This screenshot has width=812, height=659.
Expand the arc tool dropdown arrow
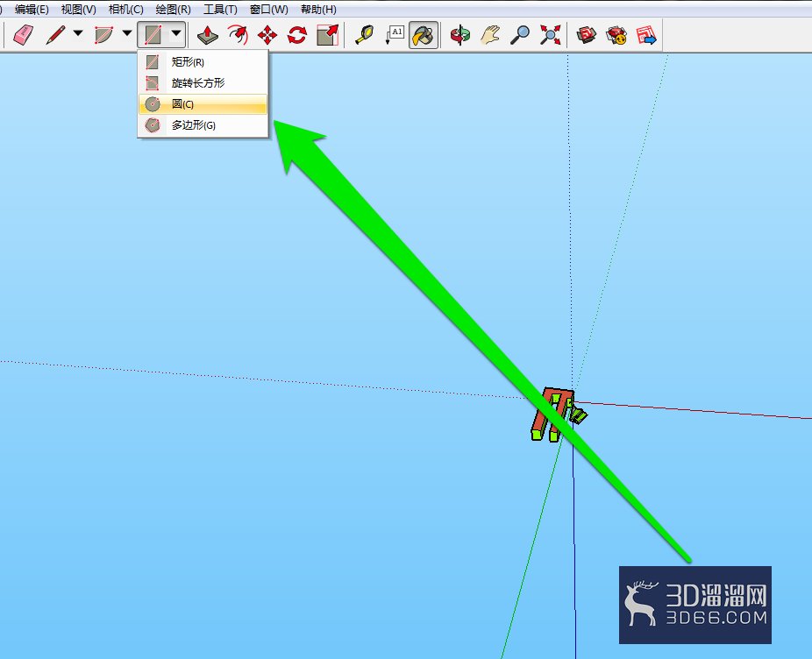(127, 33)
